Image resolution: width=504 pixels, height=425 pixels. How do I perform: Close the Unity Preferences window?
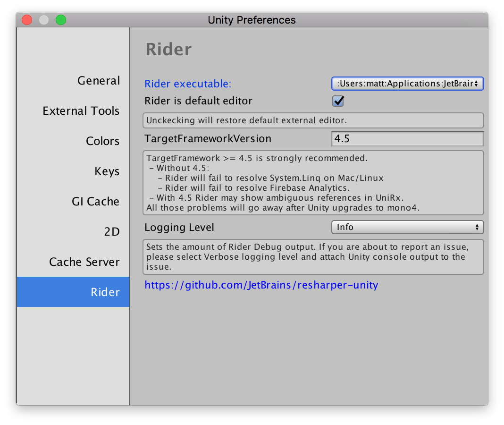pos(27,20)
